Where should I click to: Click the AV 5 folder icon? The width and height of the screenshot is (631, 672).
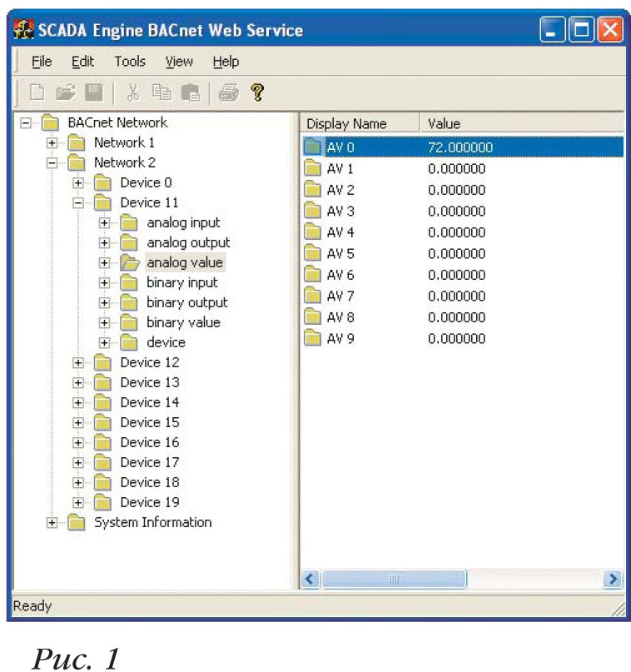312,253
